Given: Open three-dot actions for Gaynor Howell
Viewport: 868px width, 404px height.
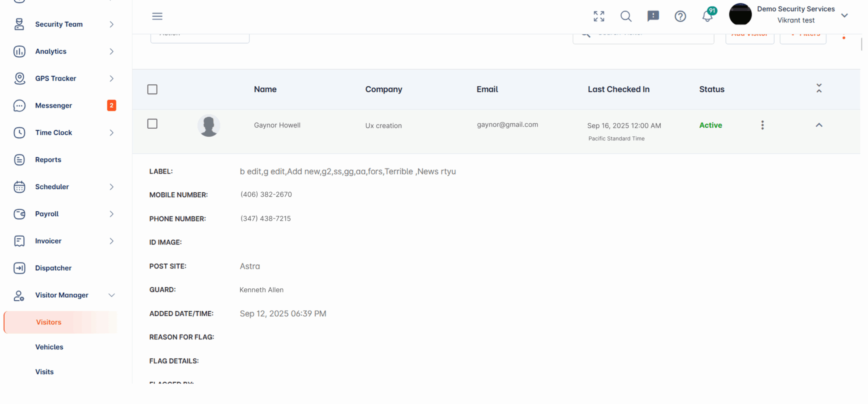Looking at the screenshot, I should point(762,125).
